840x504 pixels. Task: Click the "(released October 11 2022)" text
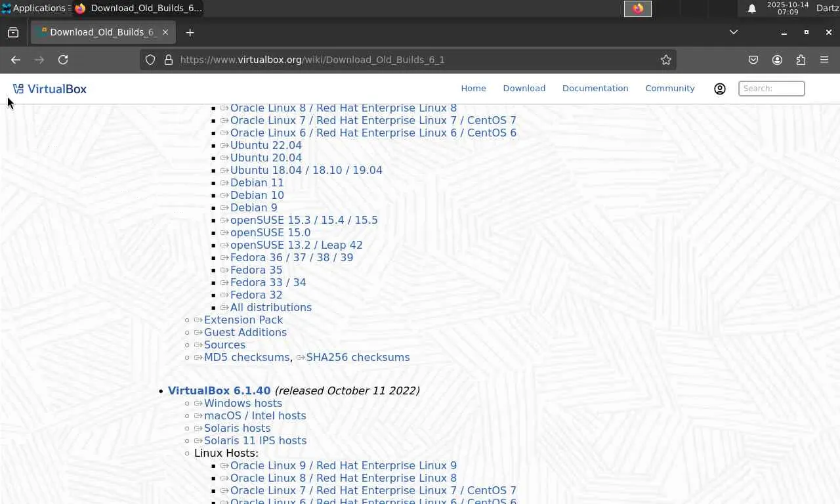pos(347,391)
